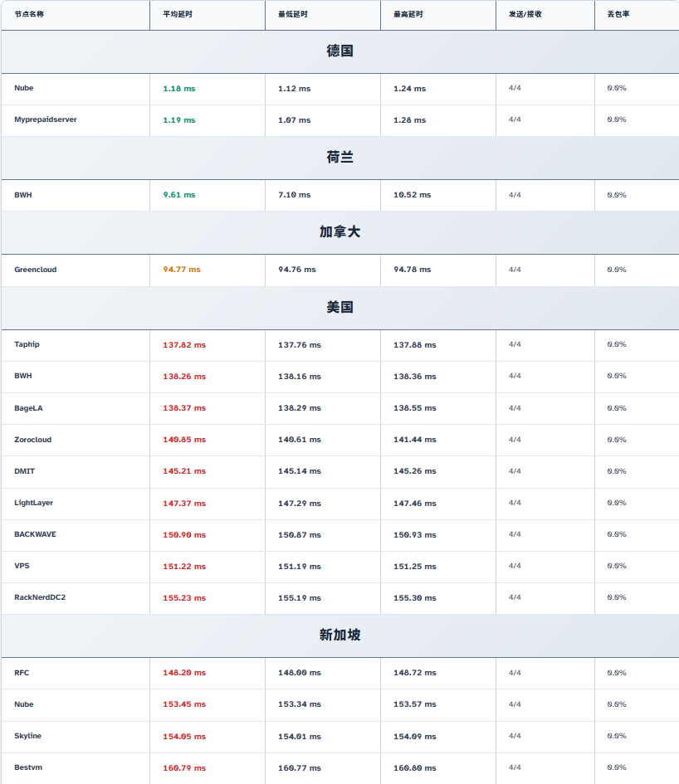Select the Zorocloud node row name
This screenshot has height=784, width=679.
33,440
